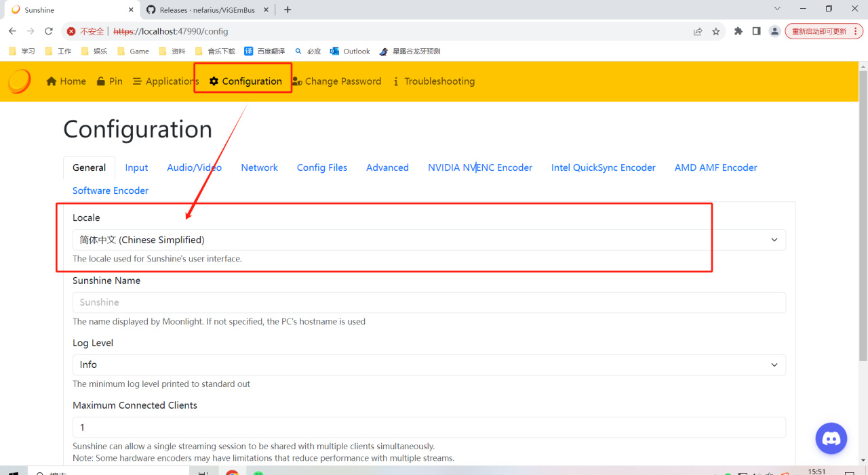This screenshot has height=475, width=868.
Task: Open the 必应 bookmark
Action: pos(308,51)
